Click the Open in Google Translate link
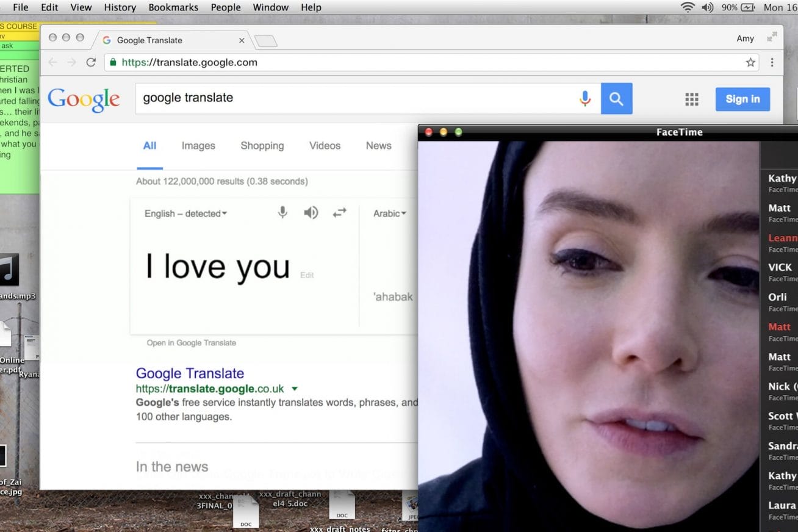The image size is (798, 532). click(191, 343)
